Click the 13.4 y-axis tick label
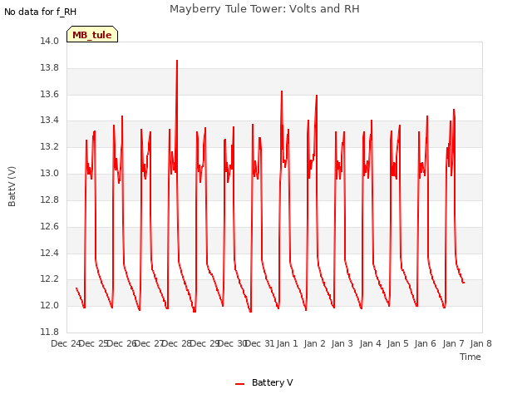 [x=49, y=121]
